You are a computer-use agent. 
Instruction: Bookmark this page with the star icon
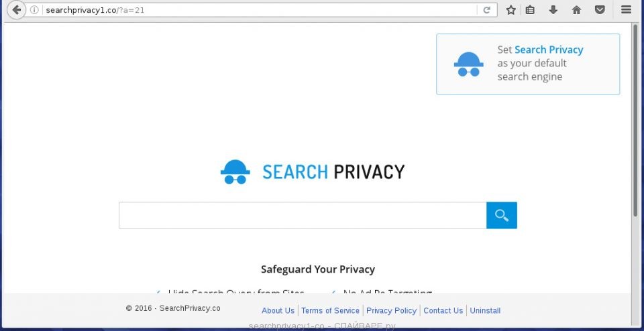tap(511, 10)
